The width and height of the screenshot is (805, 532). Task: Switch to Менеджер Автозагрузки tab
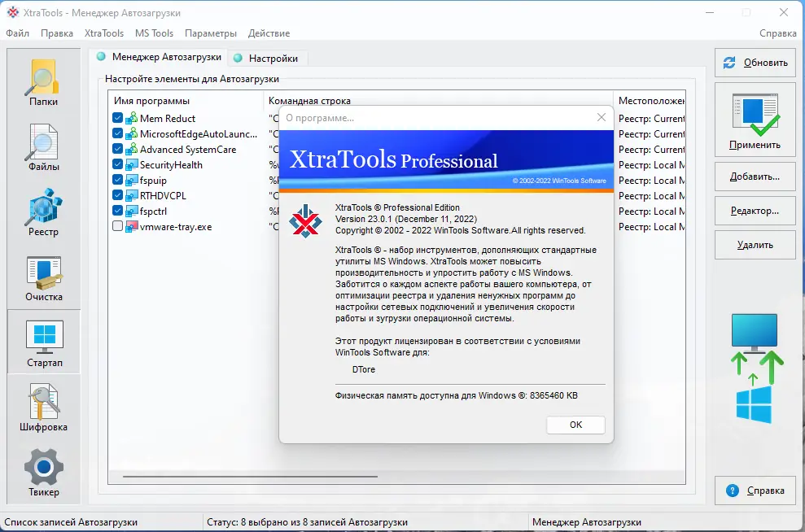[x=160, y=57]
